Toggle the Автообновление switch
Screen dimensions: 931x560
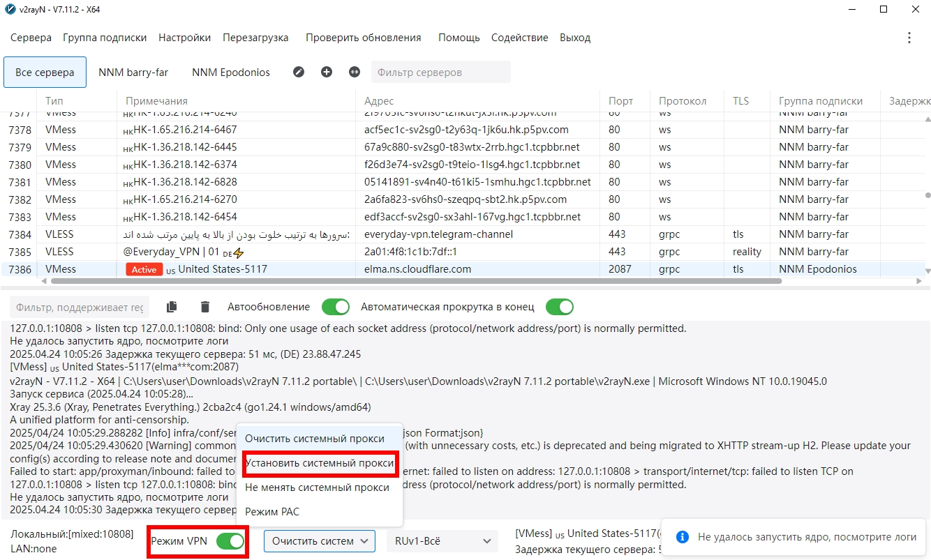tap(336, 307)
